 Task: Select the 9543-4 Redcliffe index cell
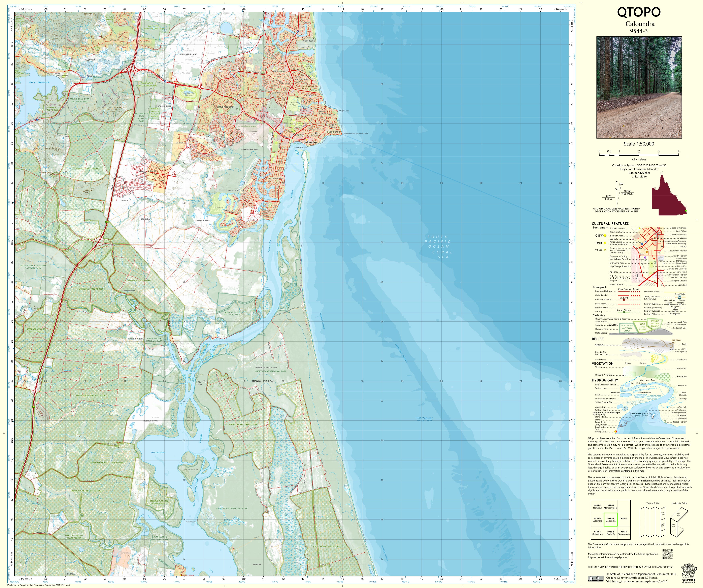(611, 533)
